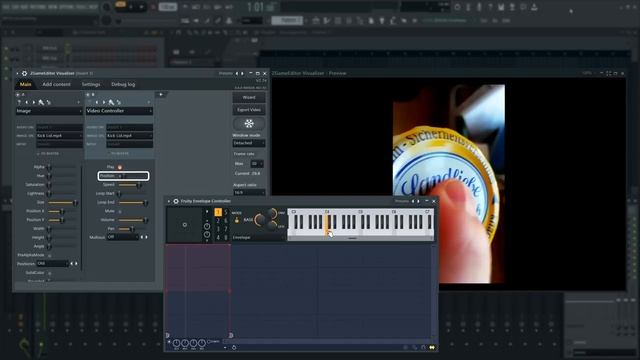Screen dimensions: 640x360
Task: Click next effect arrow in Image layer
Action: tap(34, 102)
